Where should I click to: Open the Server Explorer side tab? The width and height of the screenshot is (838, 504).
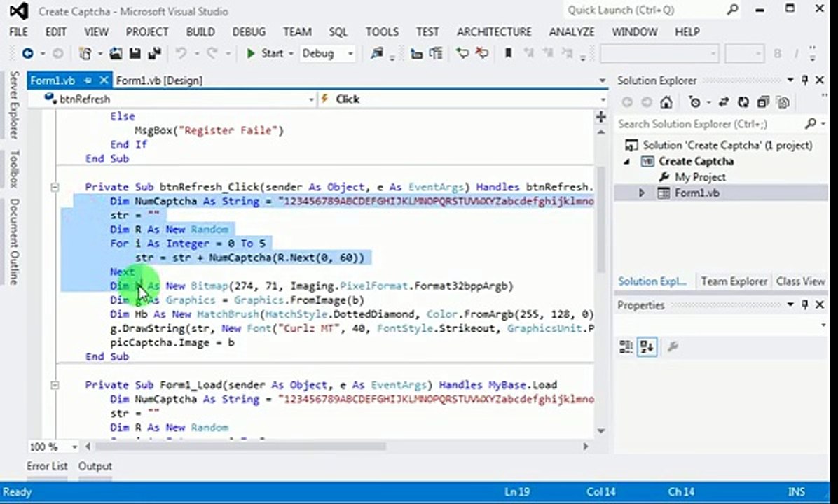[x=15, y=104]
